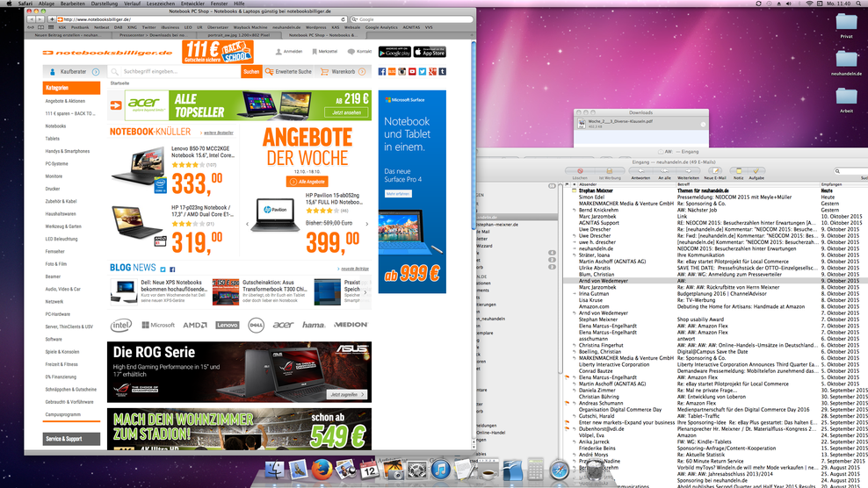Screen dimensions: 868x488
Task: Open Firefox from the Dock
Action: coord(322,470)
